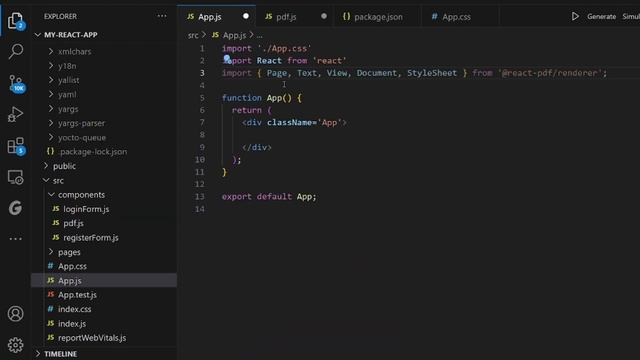Select App.js in the explorer tree
This screenshot has width=640, height=360.
pos(69,281)
